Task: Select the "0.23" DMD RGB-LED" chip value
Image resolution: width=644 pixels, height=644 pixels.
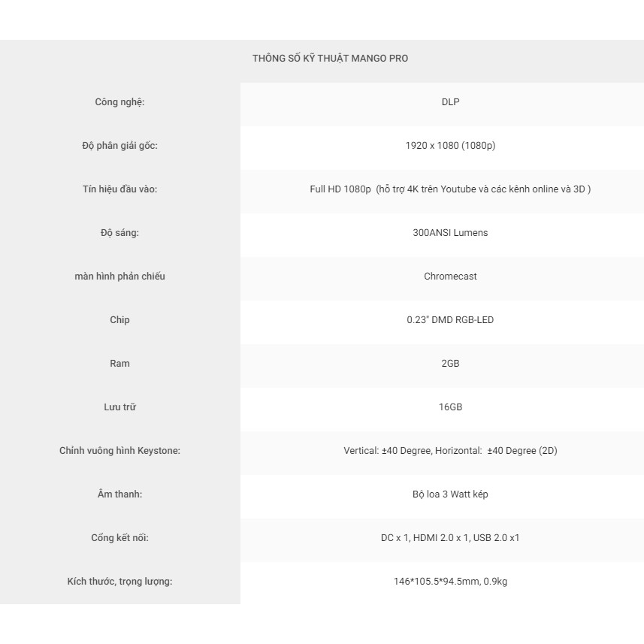Action: coord(450,320)
